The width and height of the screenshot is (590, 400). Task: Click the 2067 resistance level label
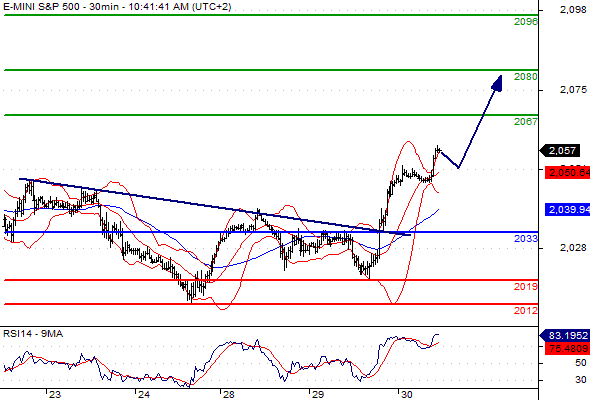click(x=526, y=122)
